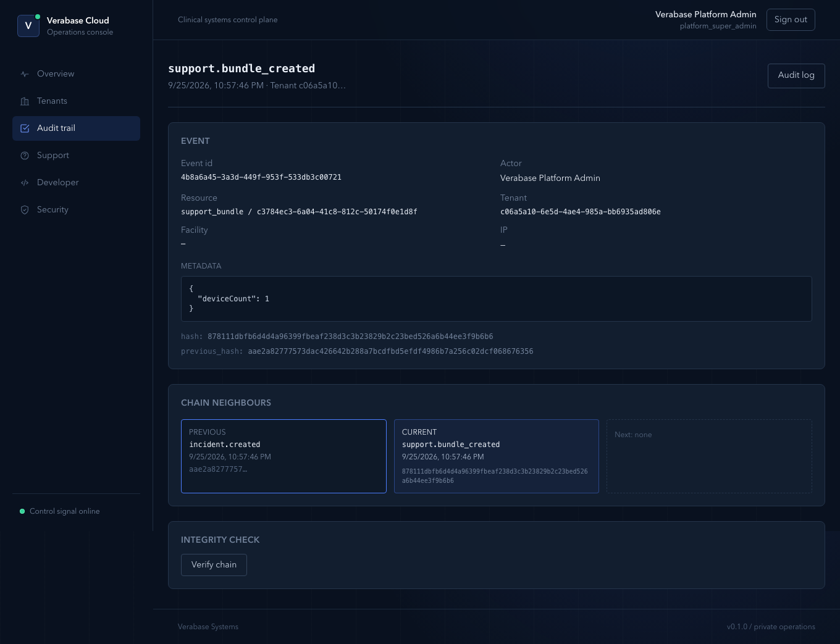
Task: Return to the Audit log
Action: coord(796,75)
